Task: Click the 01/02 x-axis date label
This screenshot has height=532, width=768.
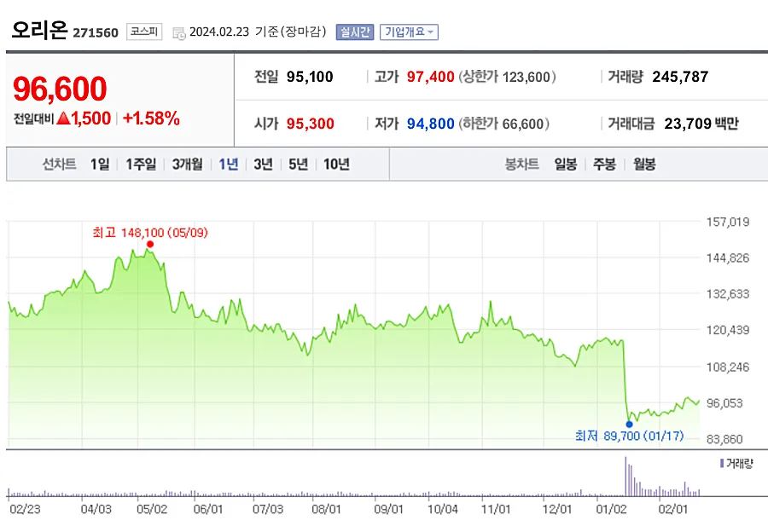Action: [611, 510]
